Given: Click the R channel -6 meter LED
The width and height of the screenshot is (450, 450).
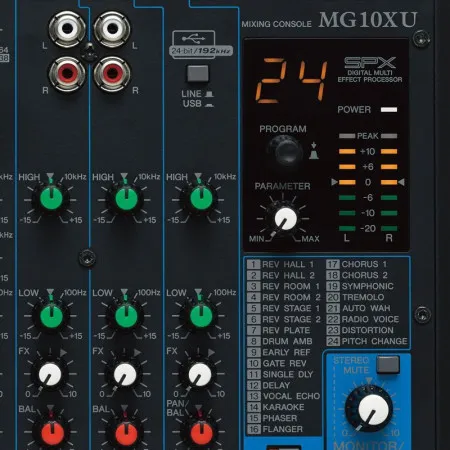Looking at the screenshot, I should [x=389, y=198].
